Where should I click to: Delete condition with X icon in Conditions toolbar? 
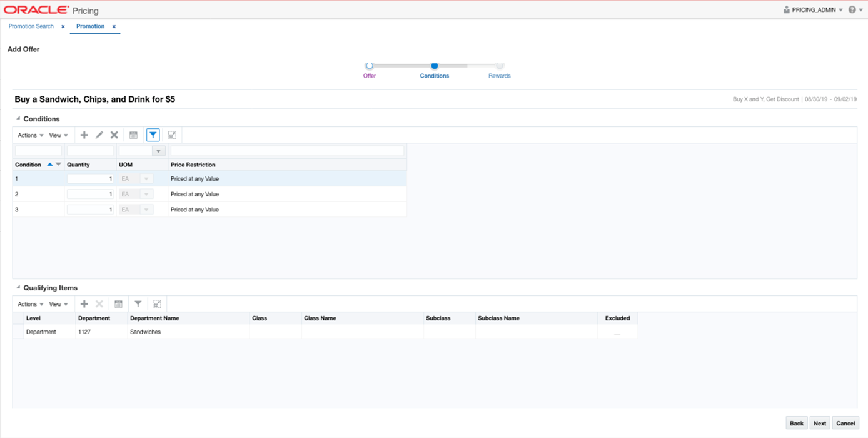(114, 135)
